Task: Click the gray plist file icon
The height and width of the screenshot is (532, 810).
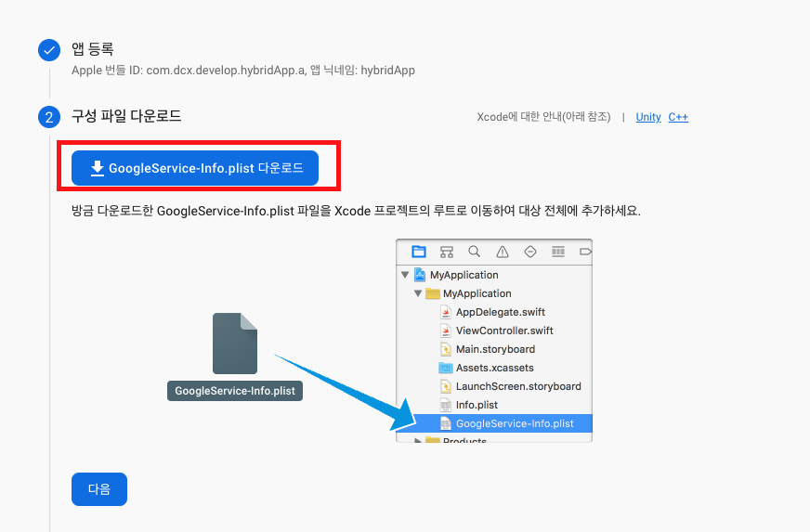Action: pyautogui.click(x=235, y=344)
